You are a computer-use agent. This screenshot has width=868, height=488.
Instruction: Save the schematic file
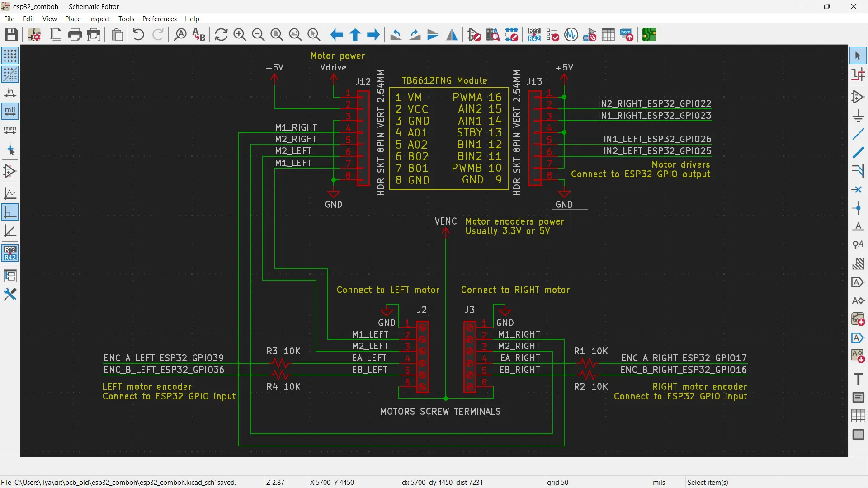pos(11,35)
